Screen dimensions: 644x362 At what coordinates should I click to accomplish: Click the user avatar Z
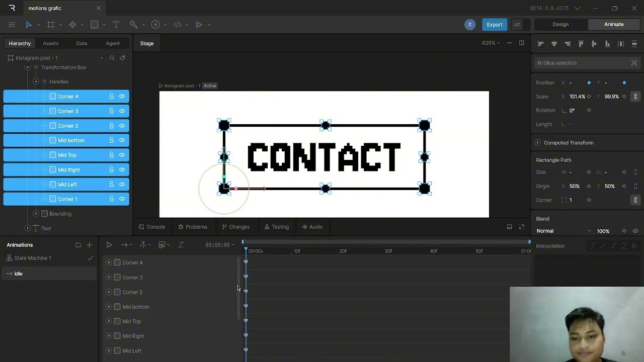470,25
